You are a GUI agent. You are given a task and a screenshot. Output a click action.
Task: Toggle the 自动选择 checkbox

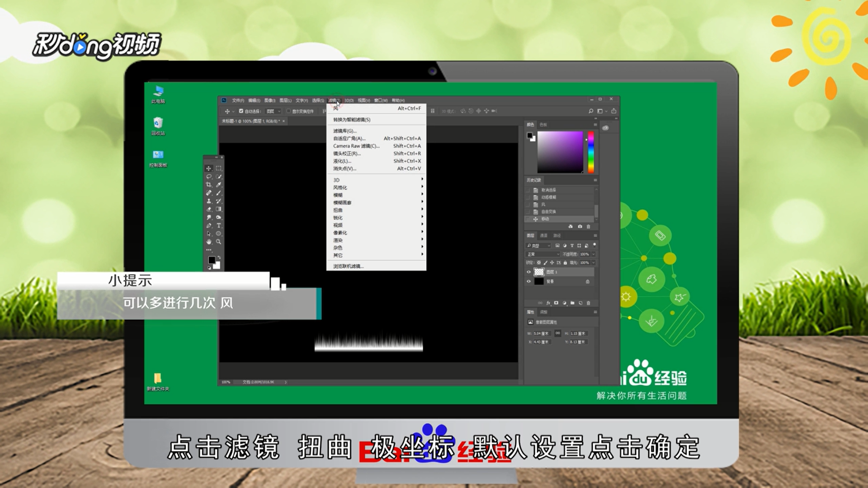pyautogui.click(x=241, y=111)
